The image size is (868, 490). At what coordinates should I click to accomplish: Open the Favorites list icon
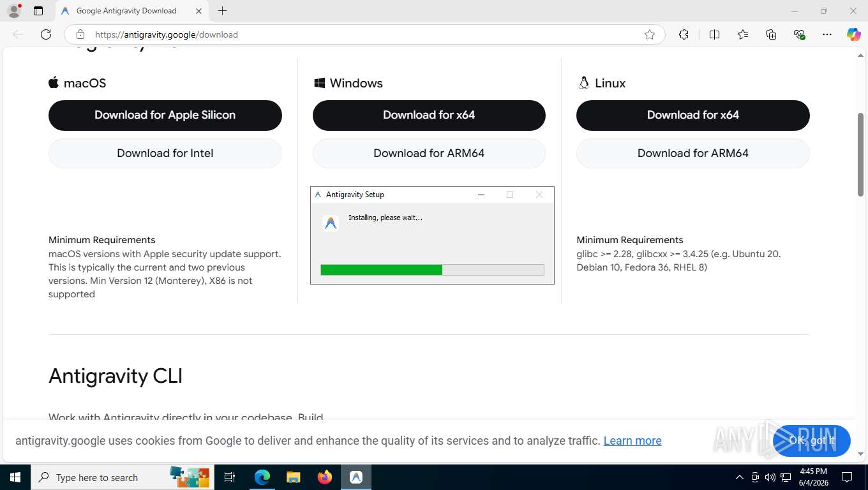(x=743, y=34)
